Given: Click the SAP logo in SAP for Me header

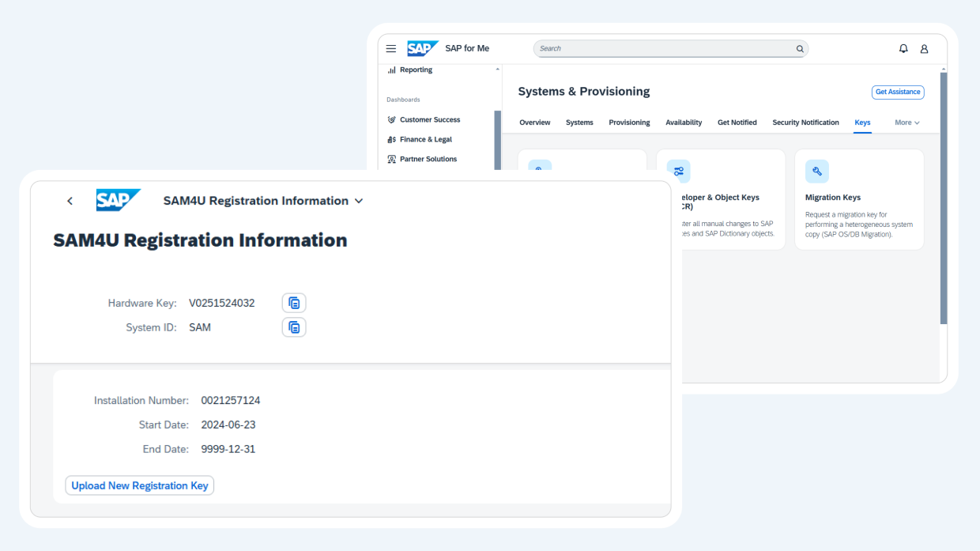Looking at the screenshot, I should click(x=423, y=49).
